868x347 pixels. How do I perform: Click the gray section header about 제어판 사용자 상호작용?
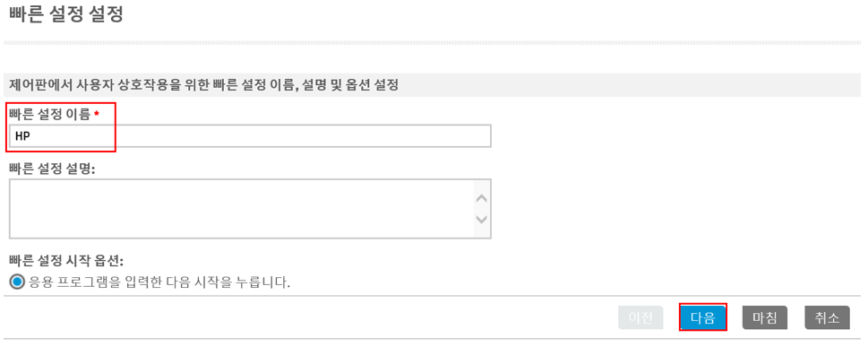[432, 85]
